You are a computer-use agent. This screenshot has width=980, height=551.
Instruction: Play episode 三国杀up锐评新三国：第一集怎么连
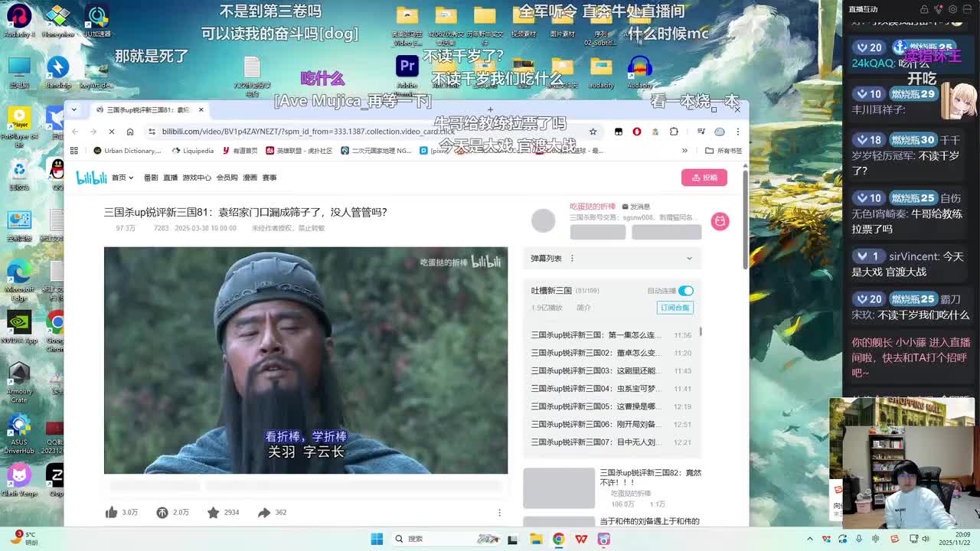pos(612,335)
